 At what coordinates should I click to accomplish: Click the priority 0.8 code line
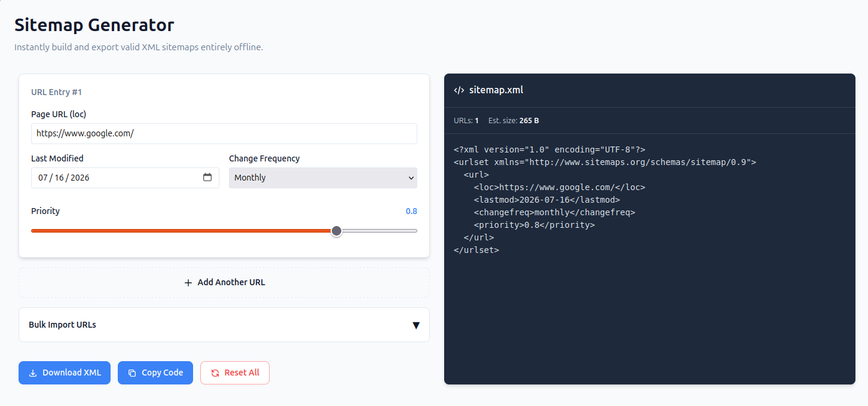[534, 225]
